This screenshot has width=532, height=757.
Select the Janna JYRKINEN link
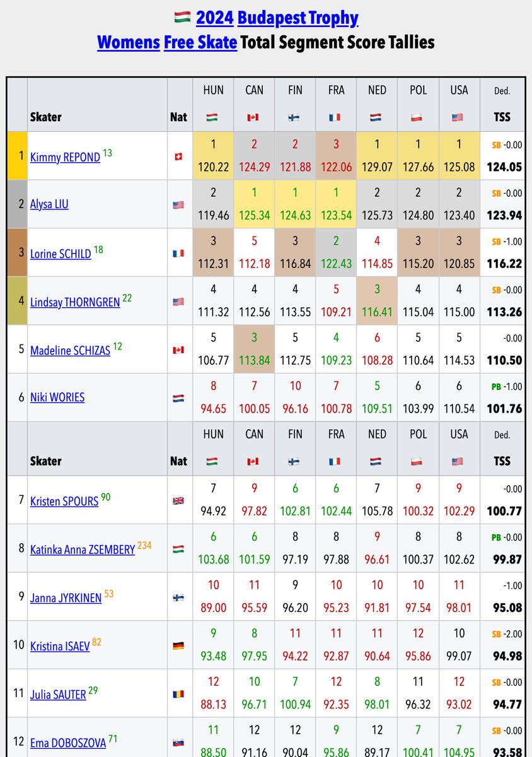66,598
